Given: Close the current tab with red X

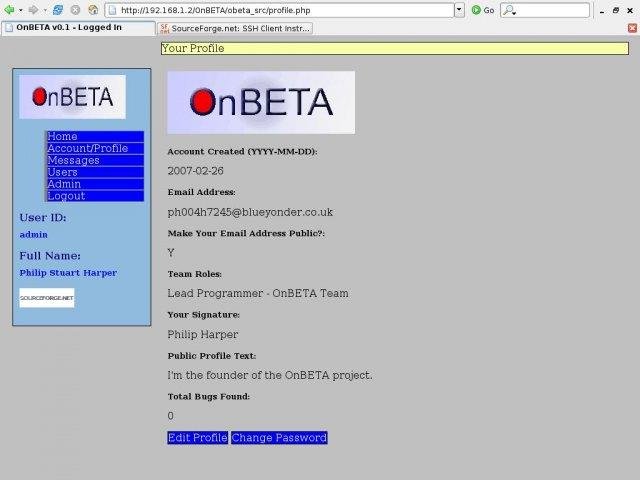Looking at the screenshot, I should coord(632,28).
